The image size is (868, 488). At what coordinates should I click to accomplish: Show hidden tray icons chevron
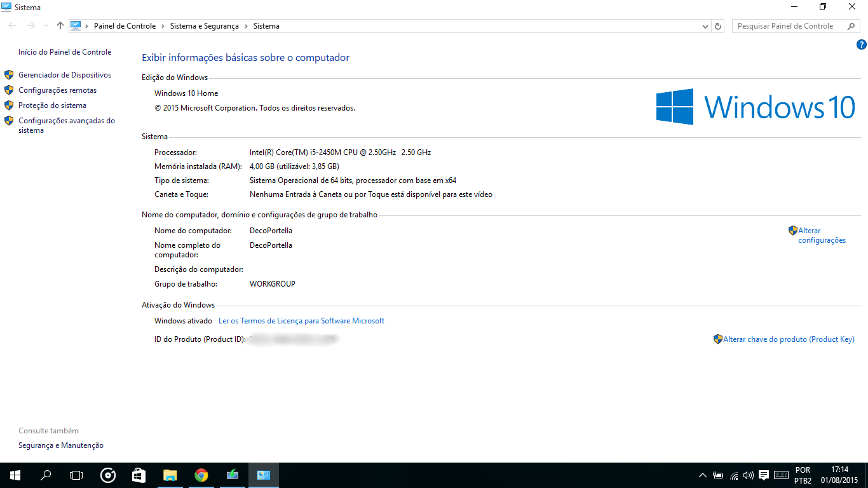click(703, 475)
